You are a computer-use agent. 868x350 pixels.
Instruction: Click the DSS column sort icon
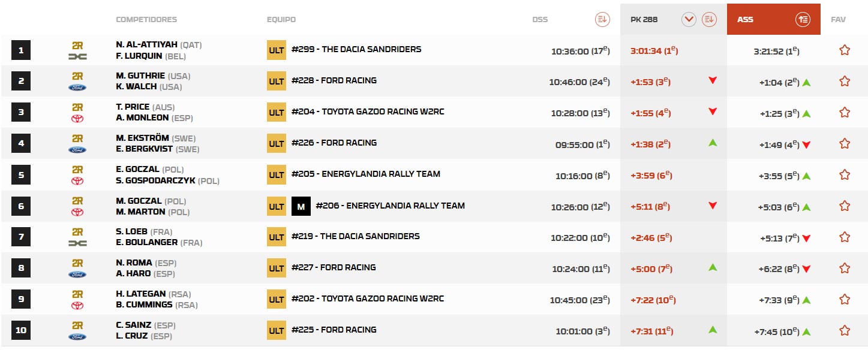(x=602, y=19)
